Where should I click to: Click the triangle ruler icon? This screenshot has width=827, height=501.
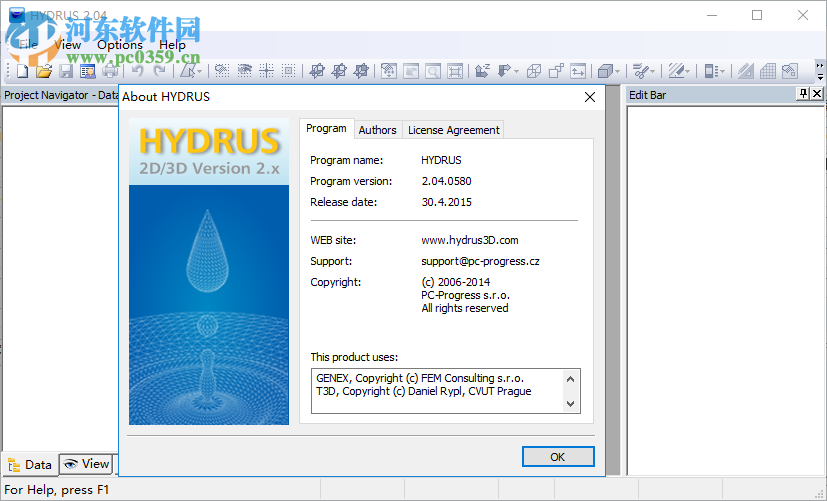pos(745,71)
